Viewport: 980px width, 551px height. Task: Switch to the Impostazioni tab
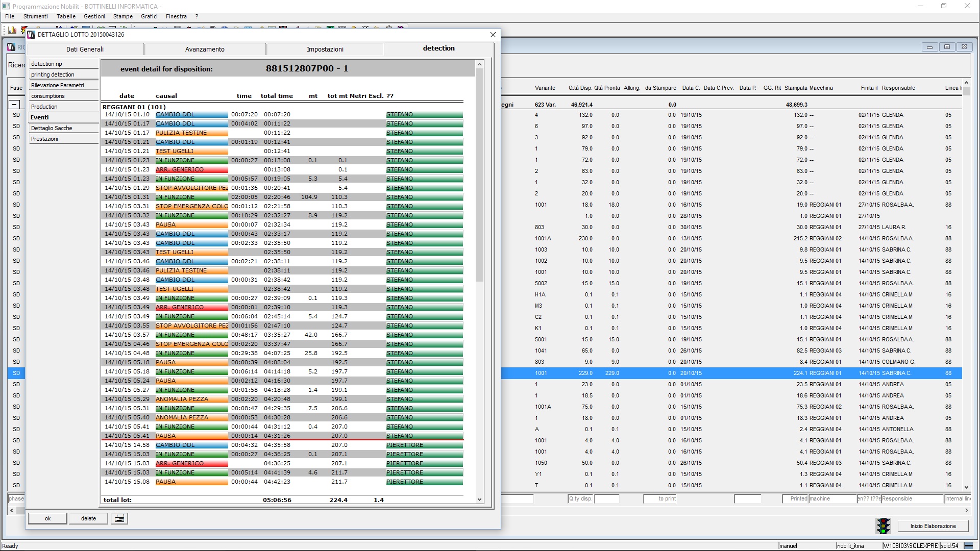tap(325, 49)
